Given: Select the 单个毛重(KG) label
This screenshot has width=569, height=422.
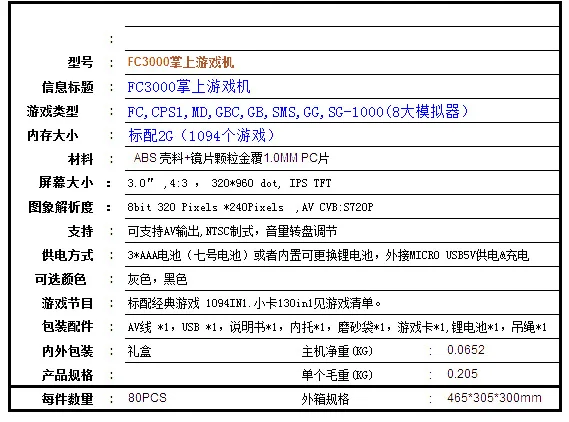Looking at the screenshot, I should click(x=337, y=375).
